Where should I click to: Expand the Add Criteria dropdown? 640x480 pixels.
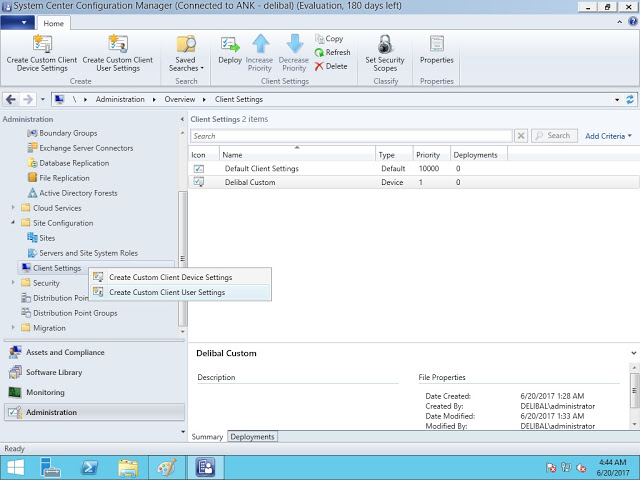pos(608,136)
